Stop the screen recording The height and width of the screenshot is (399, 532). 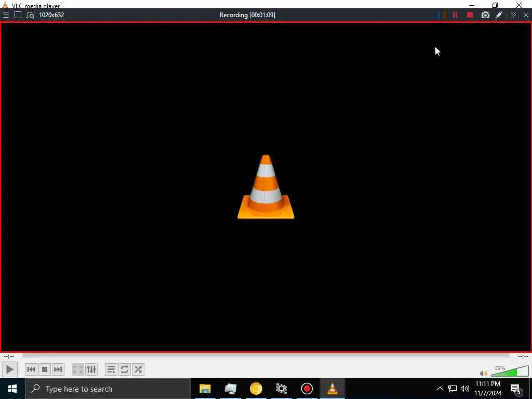click(x=470, y=15)
